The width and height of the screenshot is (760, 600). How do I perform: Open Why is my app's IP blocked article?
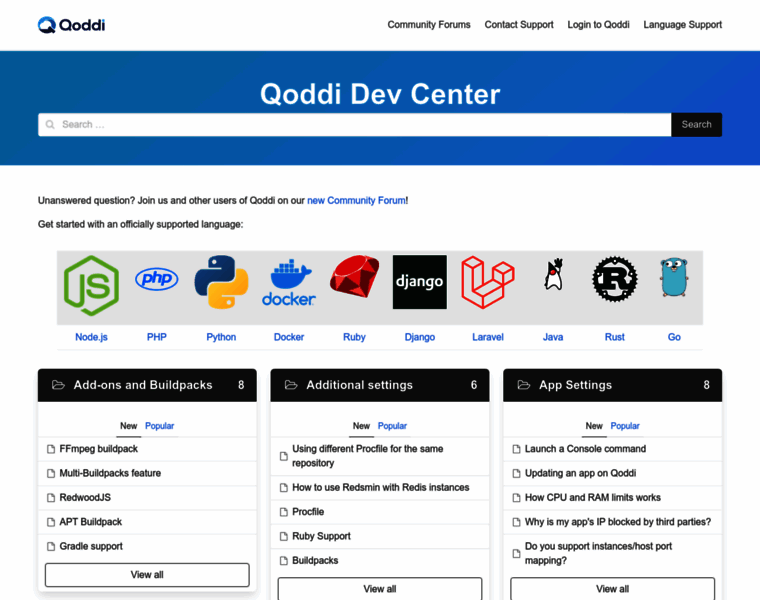coord(618,522)
